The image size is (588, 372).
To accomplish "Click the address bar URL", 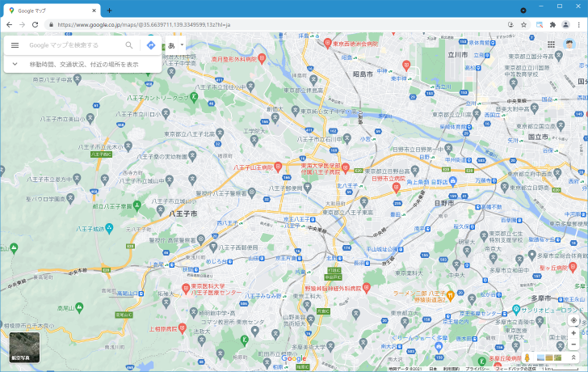I will pyautogui.click(x=144, y=25).
